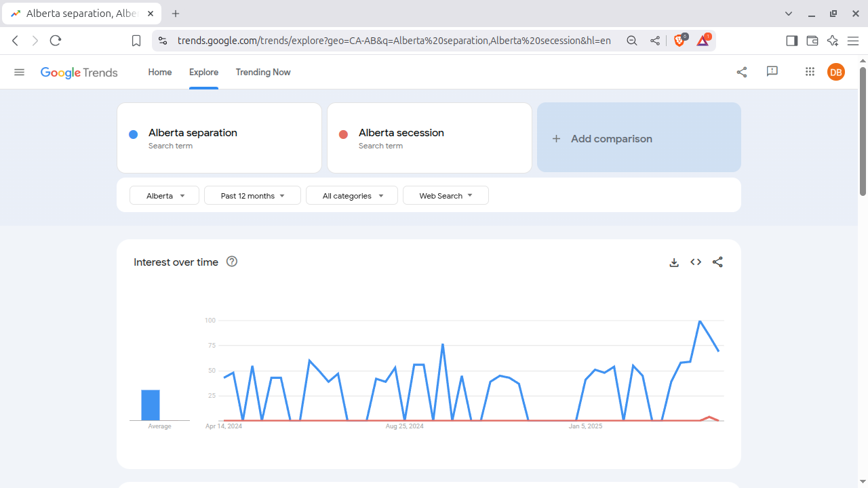Screen dimensions: 868x488
Task: Click the browser share icon in address bar
Action: (x=655, y=41)
